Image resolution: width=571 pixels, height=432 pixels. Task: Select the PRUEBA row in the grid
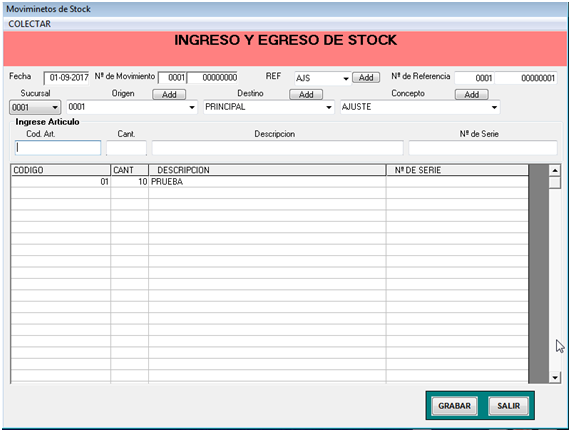pyautogui.click(x=269, y=182)
